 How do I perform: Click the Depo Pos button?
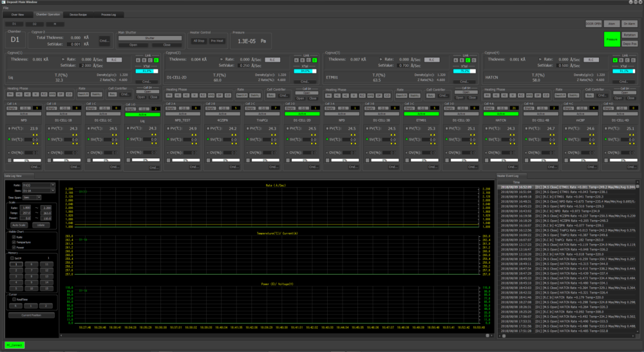629,44
